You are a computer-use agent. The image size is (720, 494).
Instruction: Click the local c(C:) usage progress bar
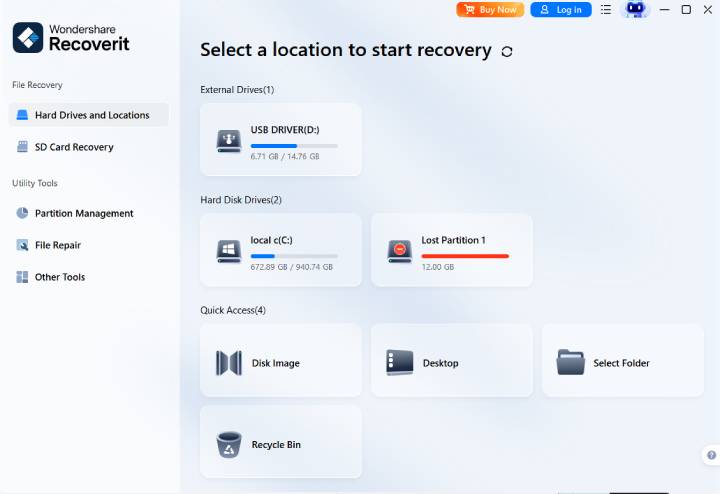(x=294, y=256)
